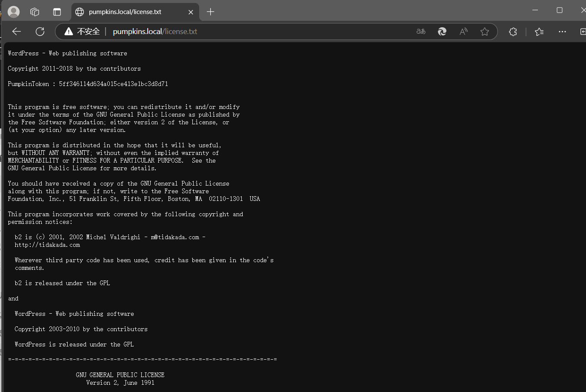The height and width of the screenshot is (392, 586).
Task: Click 'permission notices:' line
Action: 40,222
